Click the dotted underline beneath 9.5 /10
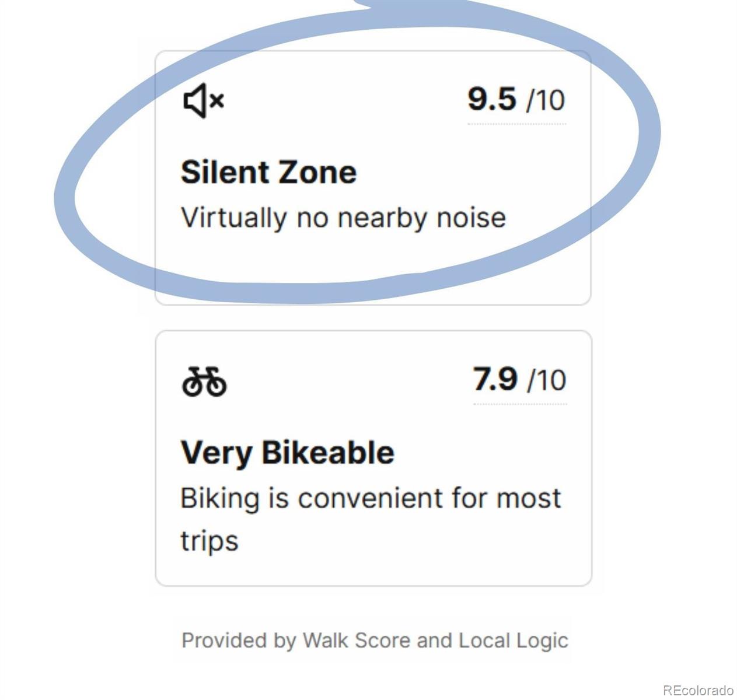This screenshot has height=700, width=737. [516, 124]
